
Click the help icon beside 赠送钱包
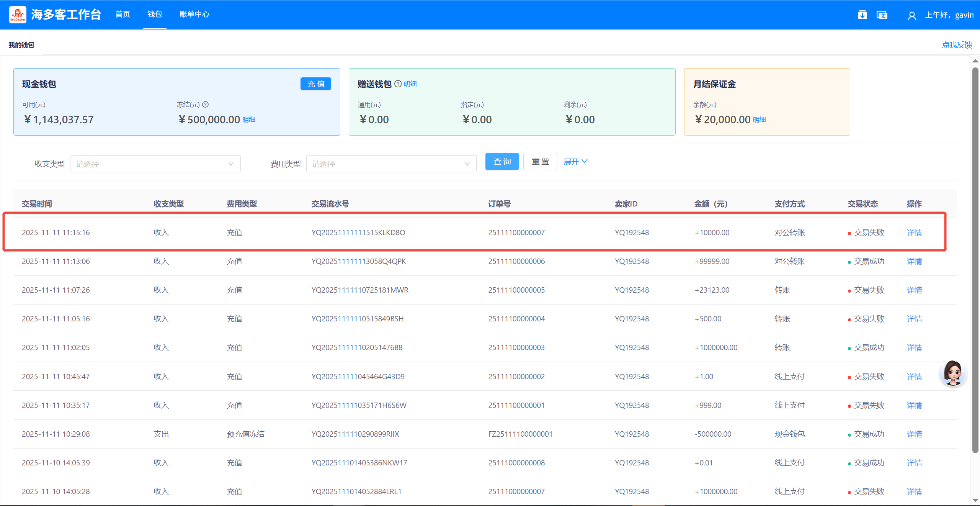coord(398,84)
